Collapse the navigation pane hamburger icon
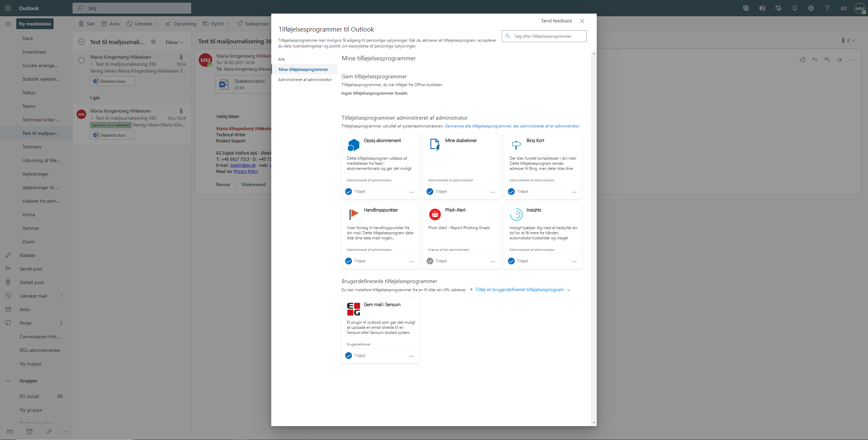The image size is (868, 440). 8,24
